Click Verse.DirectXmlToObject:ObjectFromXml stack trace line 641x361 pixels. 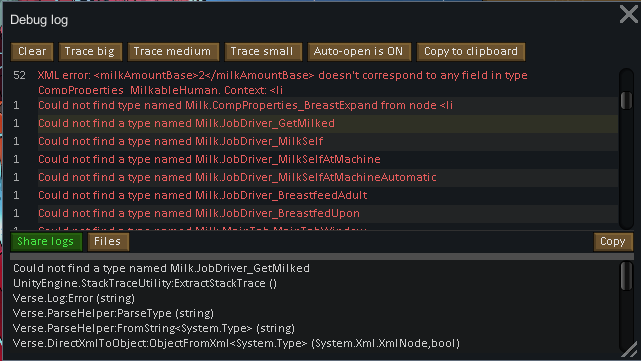tap(236, 343)
